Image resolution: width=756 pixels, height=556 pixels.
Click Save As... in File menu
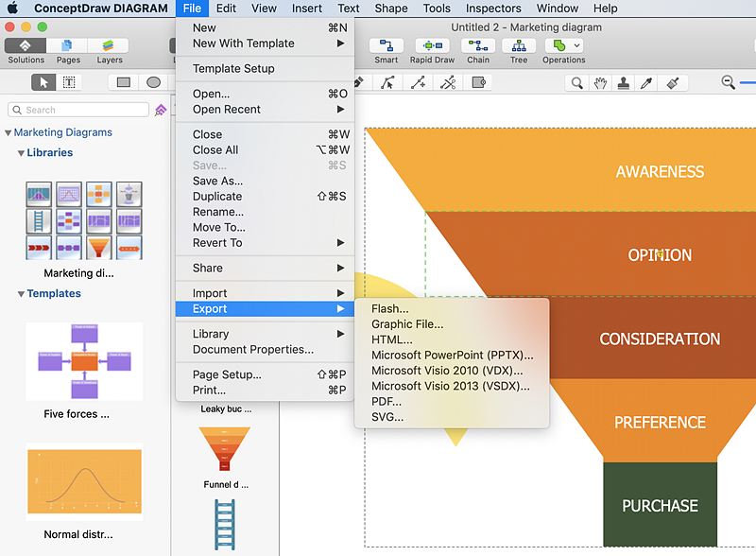(217, 181)
